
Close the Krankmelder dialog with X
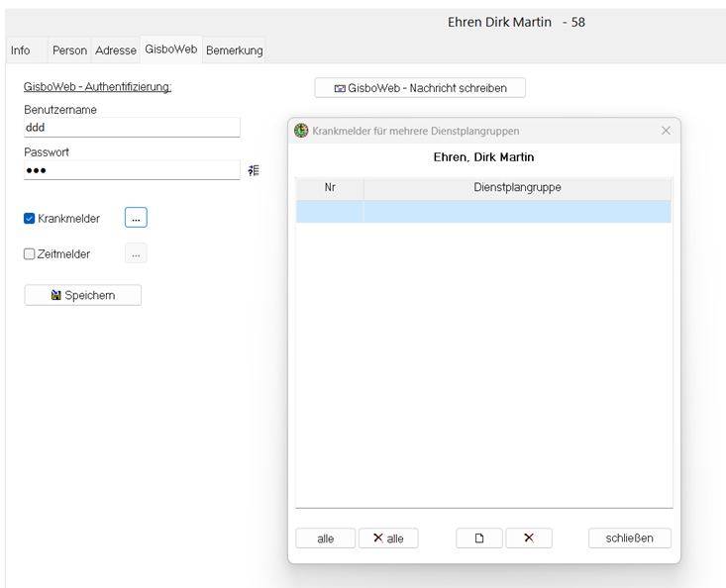coord(666,131)
